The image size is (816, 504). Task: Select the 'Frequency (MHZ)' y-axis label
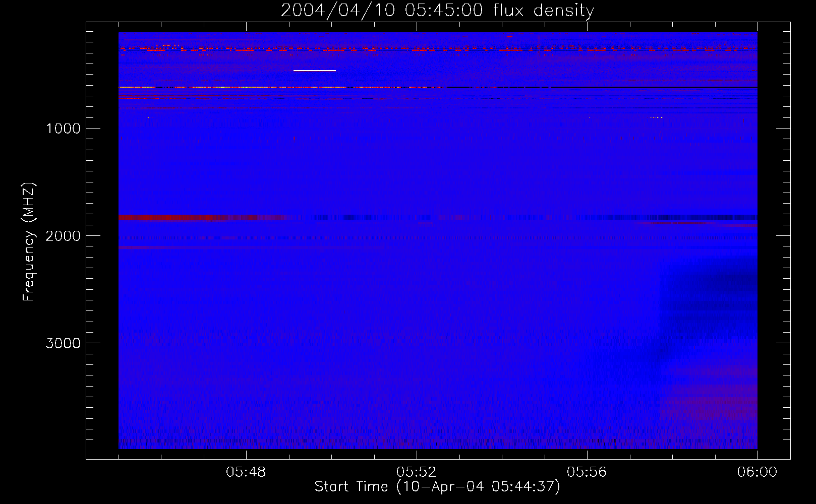coord(29,242)
